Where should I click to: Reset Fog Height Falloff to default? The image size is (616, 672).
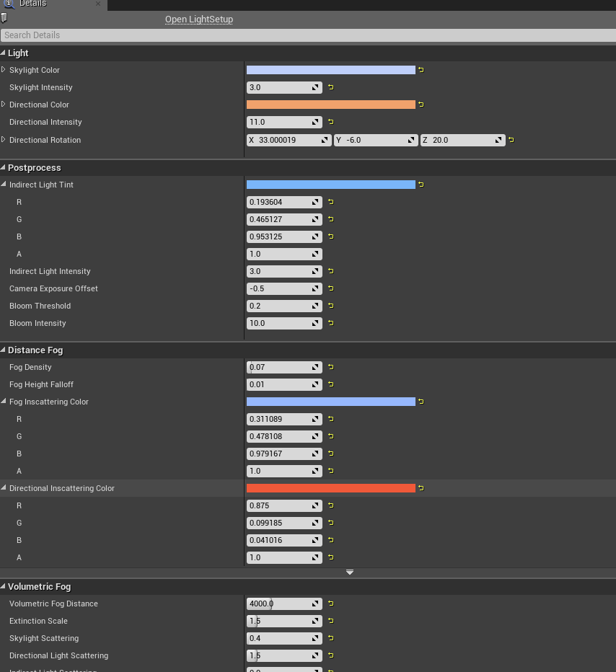(331, 384)
